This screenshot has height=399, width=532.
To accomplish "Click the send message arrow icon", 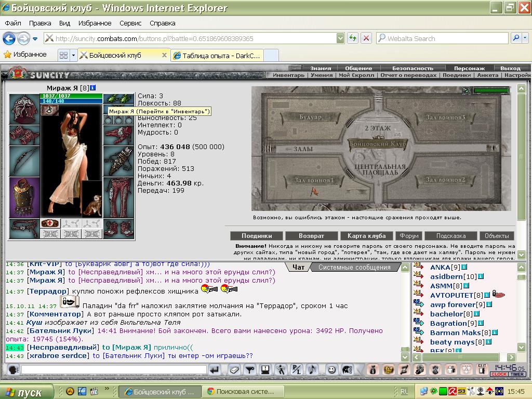I will (215, 369).
